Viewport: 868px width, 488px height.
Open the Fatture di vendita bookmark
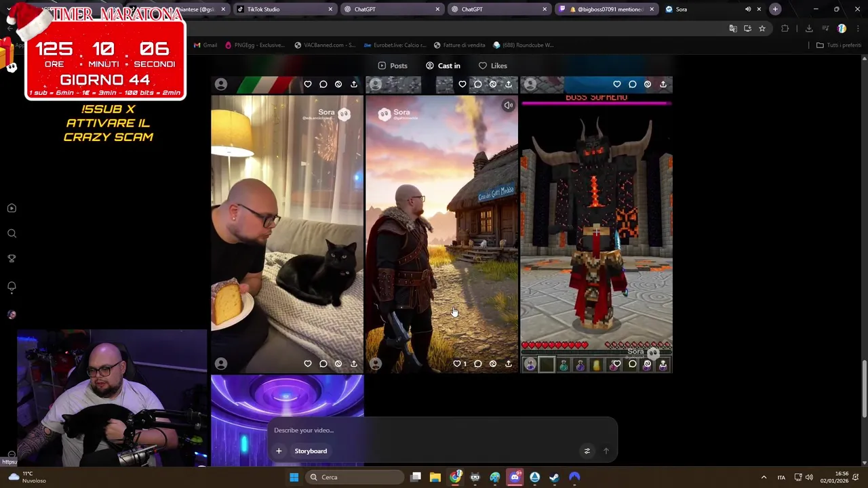click(459, 45)
